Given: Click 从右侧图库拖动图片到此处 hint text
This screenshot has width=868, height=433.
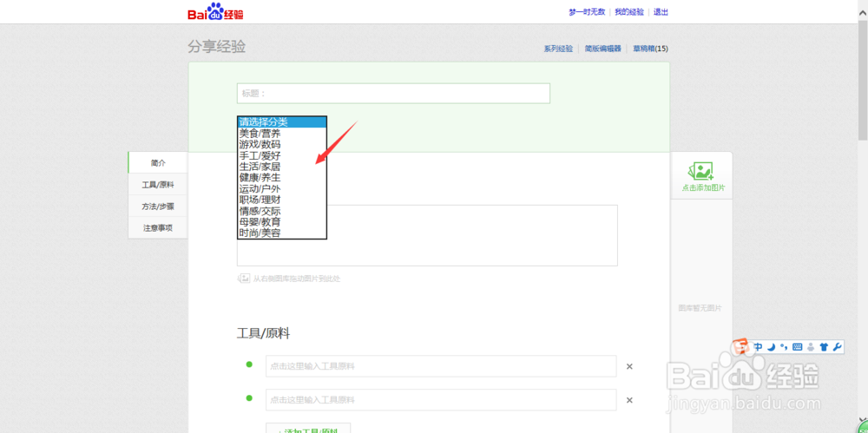Looking at the screenshot, I should click(297, 279).
